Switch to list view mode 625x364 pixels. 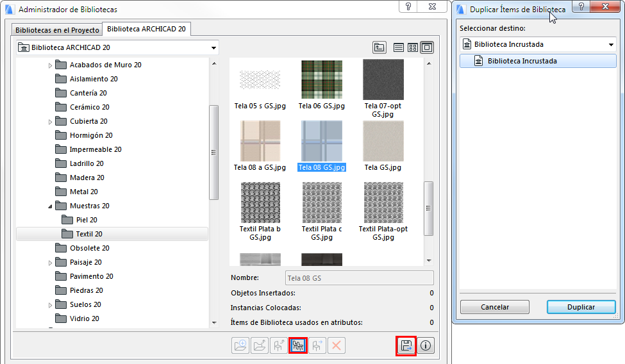[x=399, y=47]
